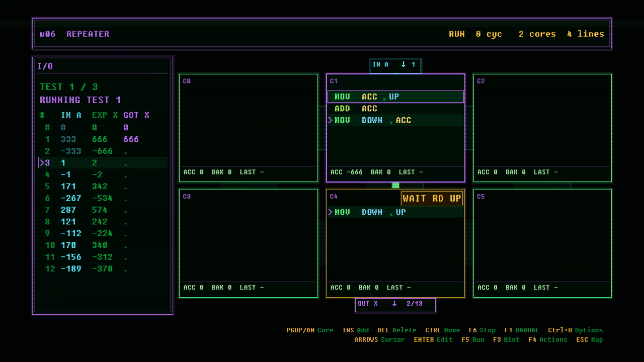The height and width of the screenshot is (362, 644).
Task: Open F4 Actions
Action: pos(547,340)
